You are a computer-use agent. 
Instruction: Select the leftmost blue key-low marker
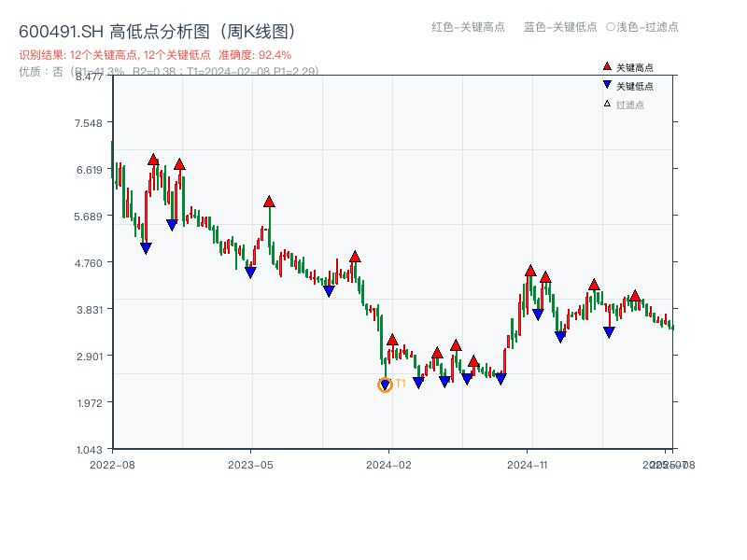pos(146,248)
